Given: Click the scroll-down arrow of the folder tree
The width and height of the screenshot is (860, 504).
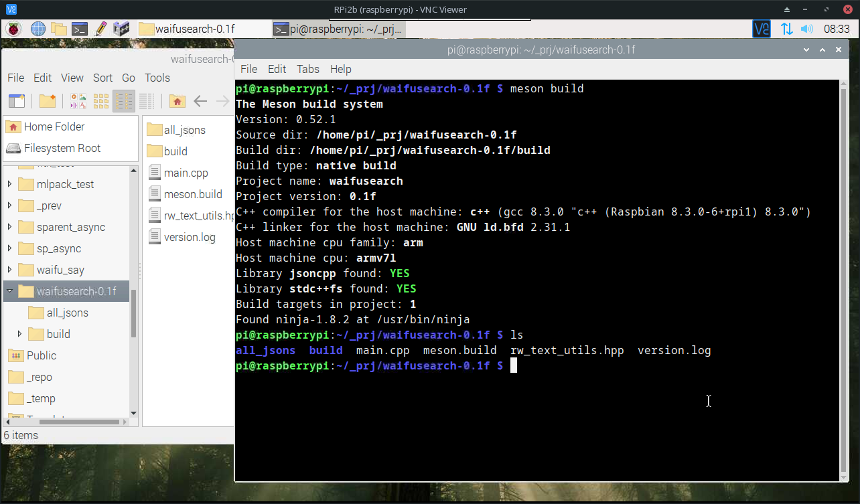Looking at the screenshot, I should 134,413.
